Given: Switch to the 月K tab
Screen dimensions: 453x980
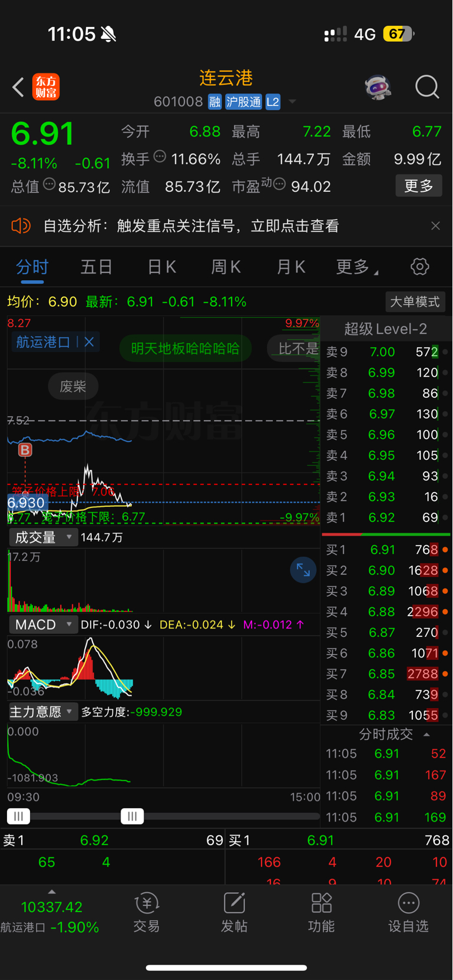Looking at the screenshot, I should [x=291, y=267].
